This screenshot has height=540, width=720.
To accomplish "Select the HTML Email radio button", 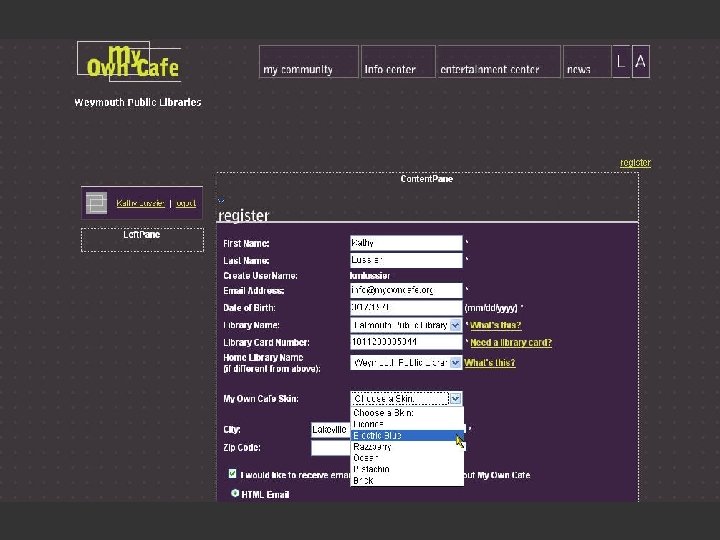I will [235, 493].
